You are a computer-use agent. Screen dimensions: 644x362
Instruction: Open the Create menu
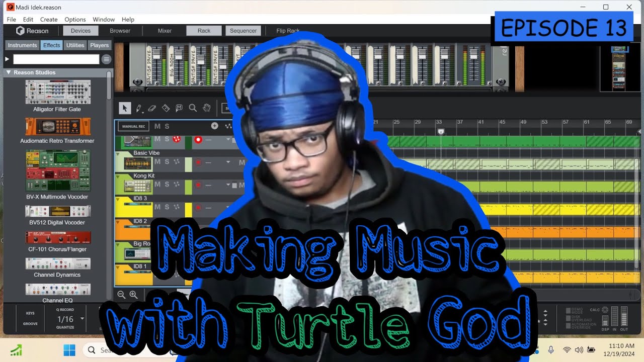pyautogui.click(x=49, y=20)
